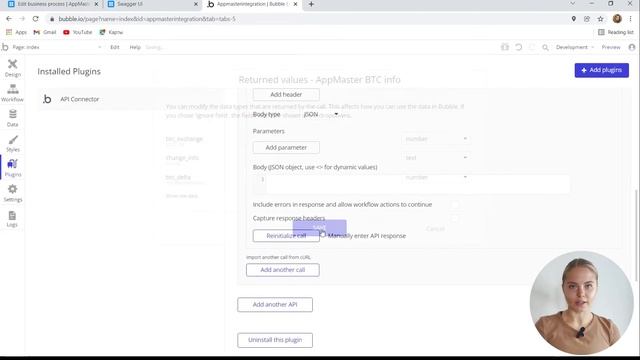640x360 pixels.
Task: Open the Workflow section icon
Action: pos(13,93)
